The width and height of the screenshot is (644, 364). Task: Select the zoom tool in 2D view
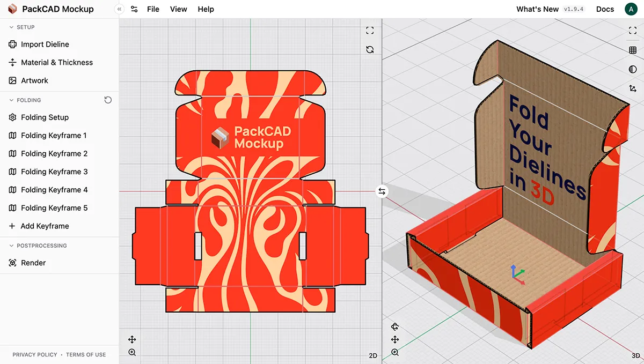point(132,352)
